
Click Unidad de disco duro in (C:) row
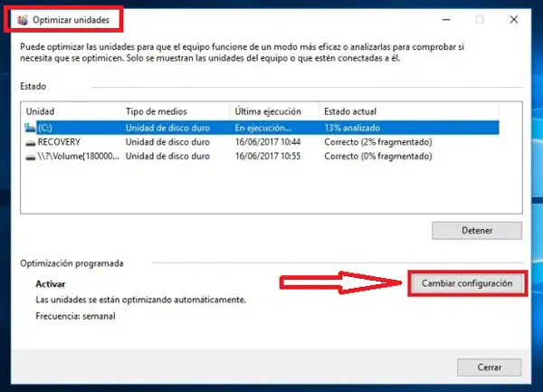click(x=167, y=128)
